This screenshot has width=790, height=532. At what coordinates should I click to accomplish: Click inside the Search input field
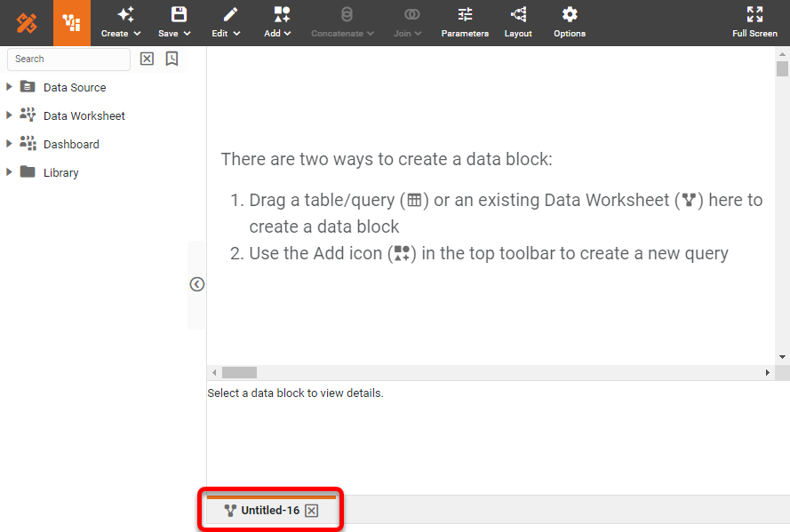(x=68, y=59)
